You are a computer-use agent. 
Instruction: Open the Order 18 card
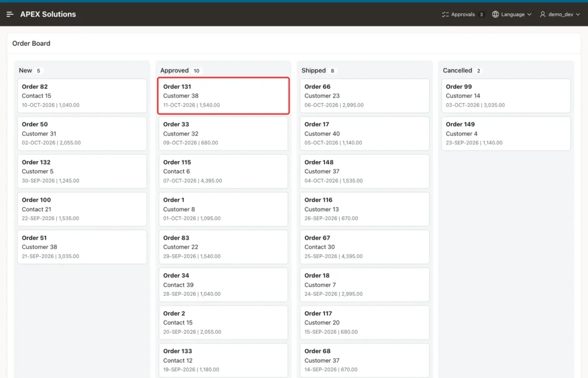365,284
